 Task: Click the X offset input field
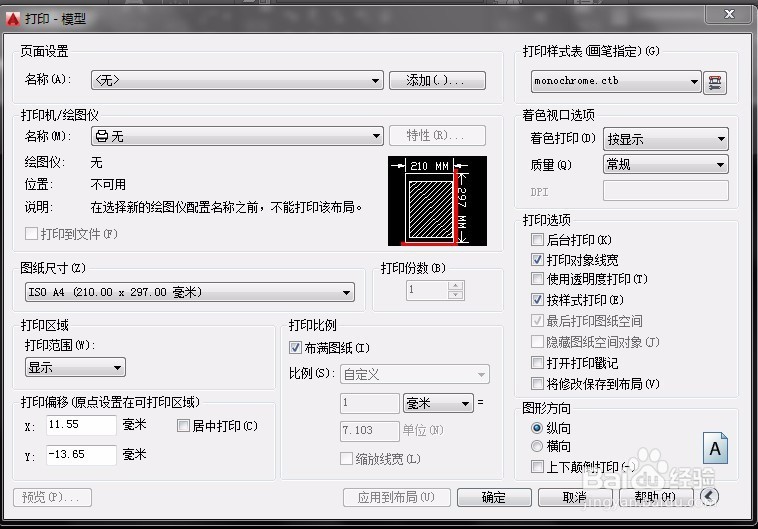coord(81,425)
